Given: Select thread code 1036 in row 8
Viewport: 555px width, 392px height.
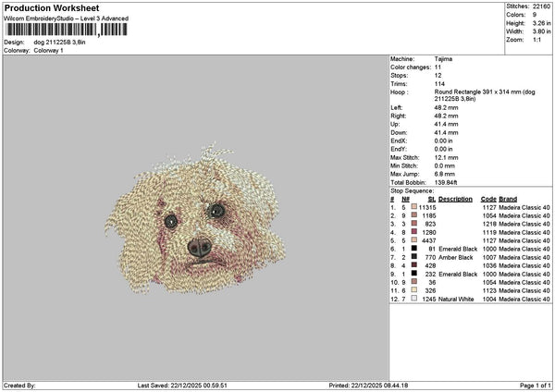Looking at the screenshot, I should 489,265.
